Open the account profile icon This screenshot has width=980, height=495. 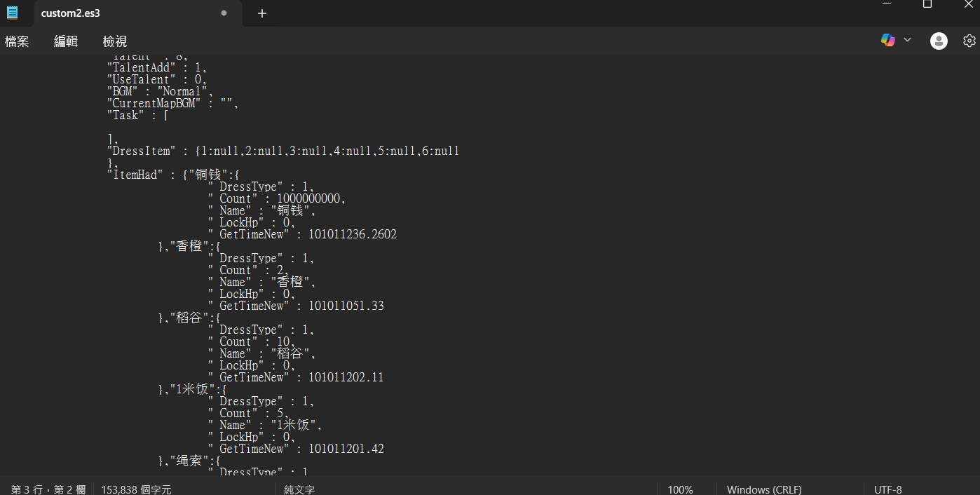(x=939, y=41)
